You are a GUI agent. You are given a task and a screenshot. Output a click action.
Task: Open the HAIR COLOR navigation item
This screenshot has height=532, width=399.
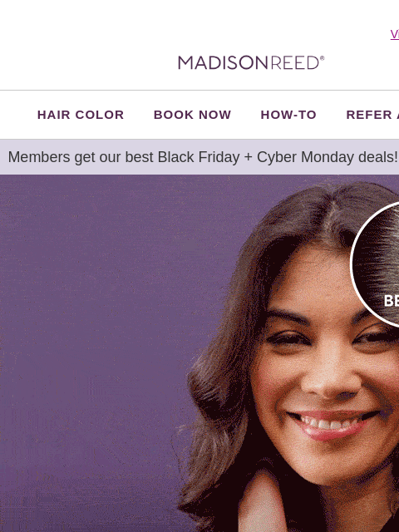tap(81, 115)
